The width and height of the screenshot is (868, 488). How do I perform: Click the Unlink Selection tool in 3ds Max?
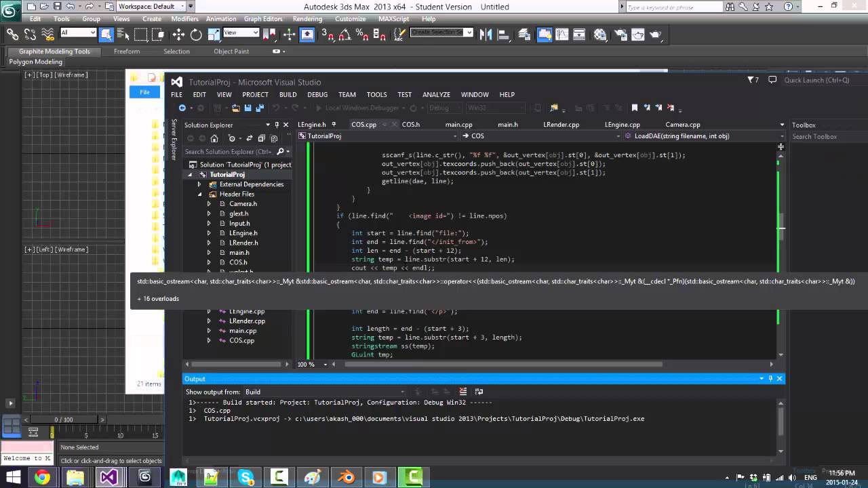tap(30, 34)
